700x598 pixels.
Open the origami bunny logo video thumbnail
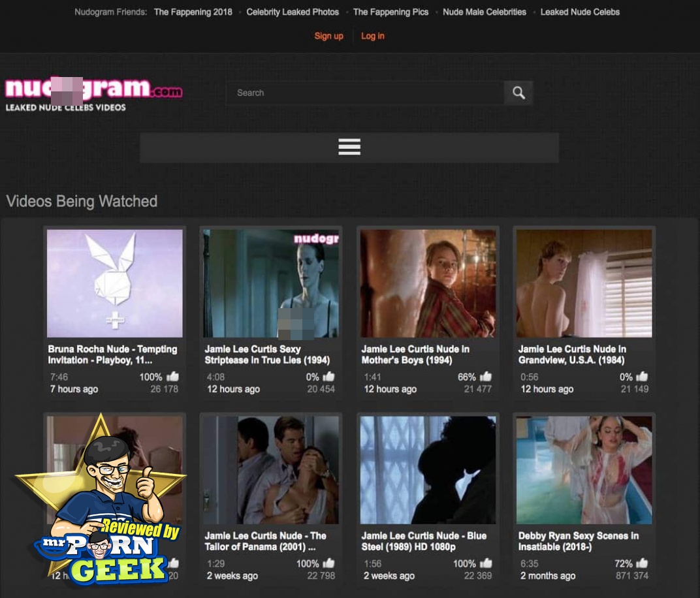[114, 283]
